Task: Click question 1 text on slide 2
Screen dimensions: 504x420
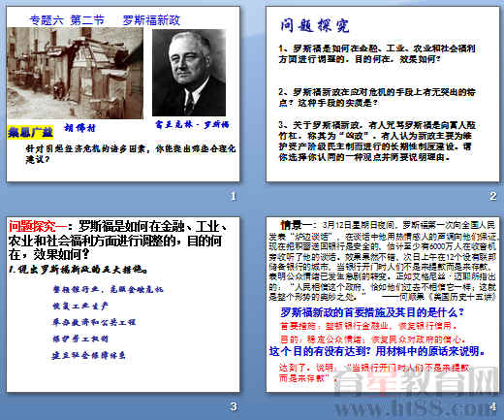Action: point(377,53)
